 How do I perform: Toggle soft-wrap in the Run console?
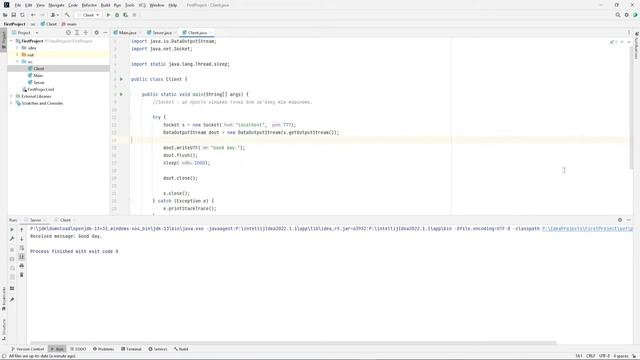pos(22,248)
